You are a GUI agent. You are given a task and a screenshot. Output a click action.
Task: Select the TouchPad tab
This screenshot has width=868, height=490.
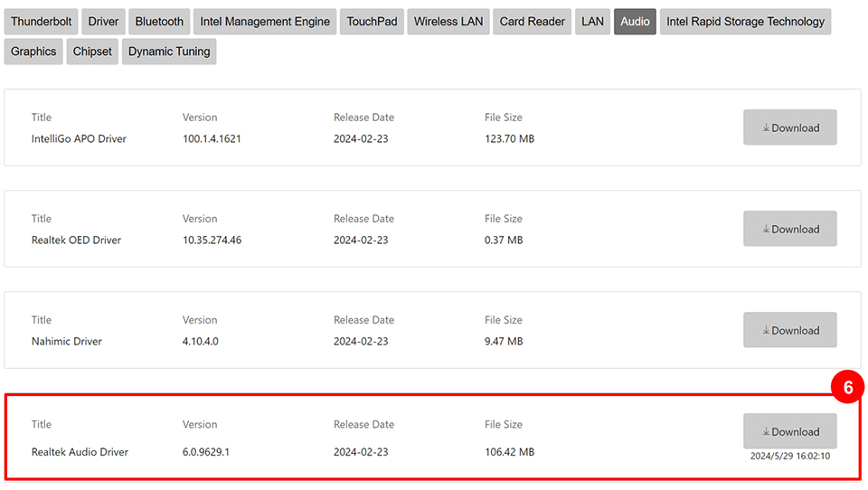tap(372, 22)
